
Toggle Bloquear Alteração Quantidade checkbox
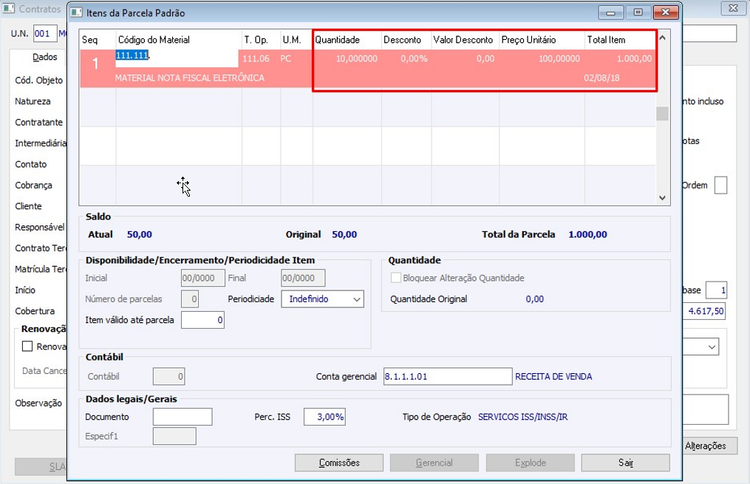pyautogui.click(x=396, y=278)
